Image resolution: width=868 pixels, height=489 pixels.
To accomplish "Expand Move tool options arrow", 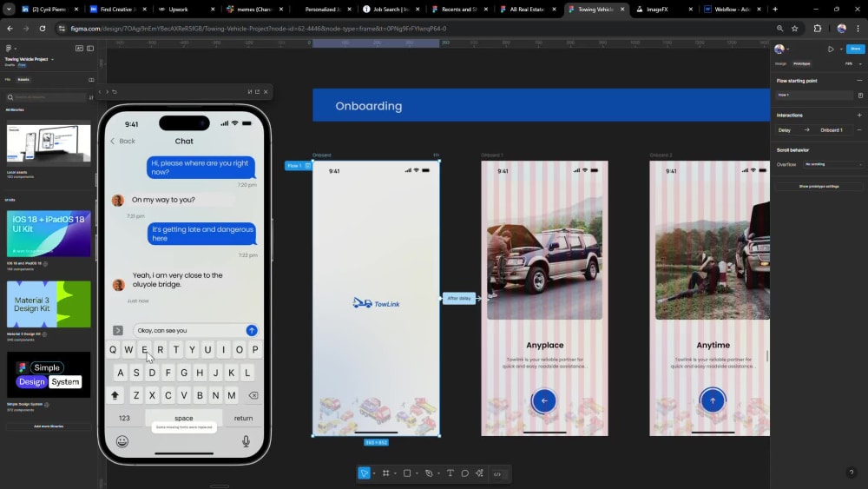I will [x=374, y=474].
